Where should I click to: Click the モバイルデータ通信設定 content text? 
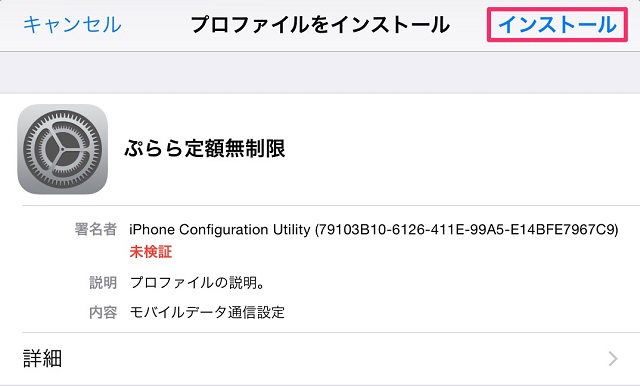tap(207, 313)
